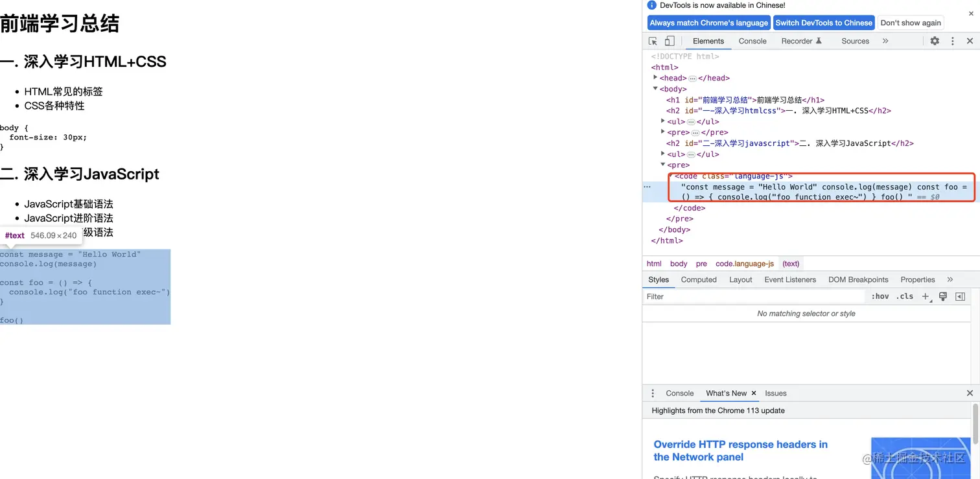
Task: Select the h2 深入学习HTML+CSS DOM node
Action: (778, 111)
